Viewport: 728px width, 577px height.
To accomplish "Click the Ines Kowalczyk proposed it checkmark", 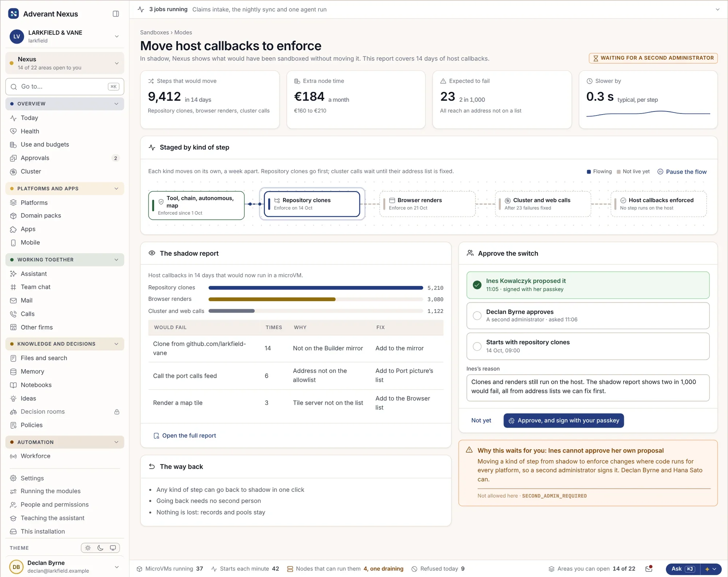I will pos(477,285).
